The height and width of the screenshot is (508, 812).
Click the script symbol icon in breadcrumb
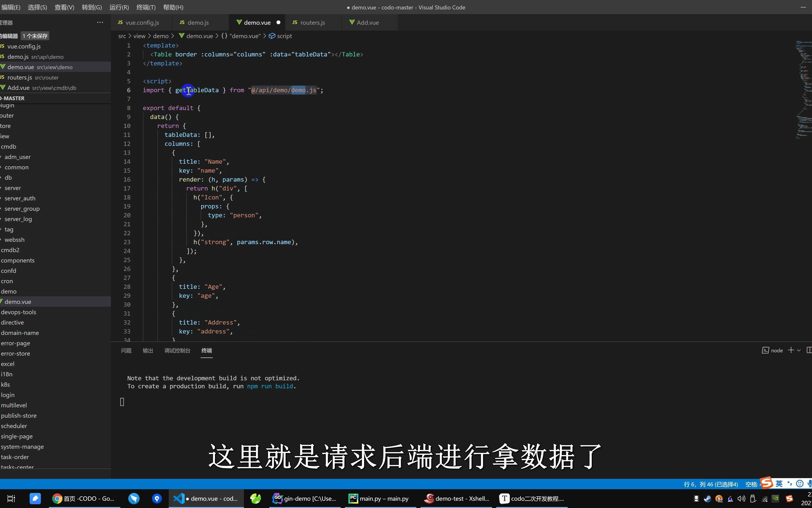tap(272, 36)
